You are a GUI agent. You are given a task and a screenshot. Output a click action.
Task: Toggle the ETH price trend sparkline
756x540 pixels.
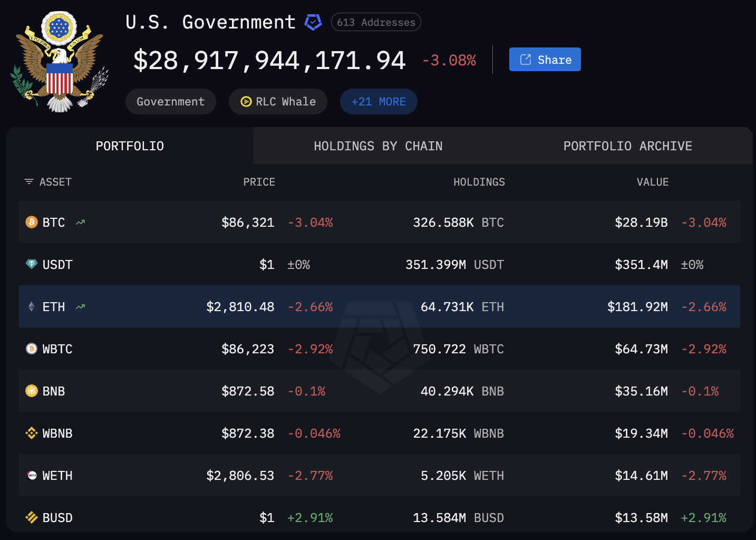pos(80,306)
